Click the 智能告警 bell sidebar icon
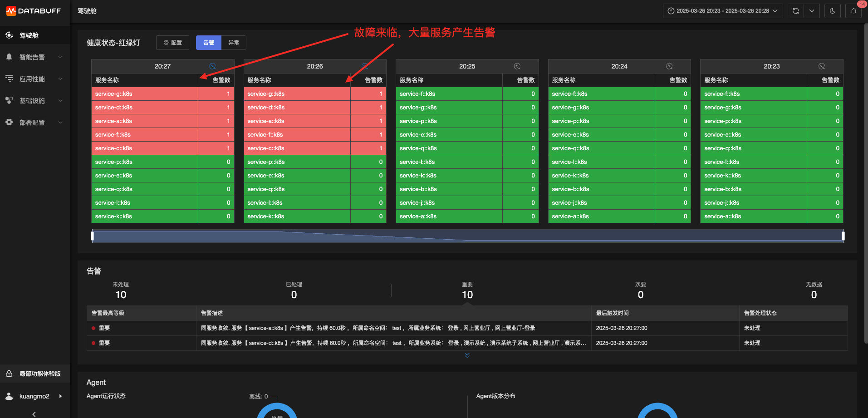 click(9, 57)
